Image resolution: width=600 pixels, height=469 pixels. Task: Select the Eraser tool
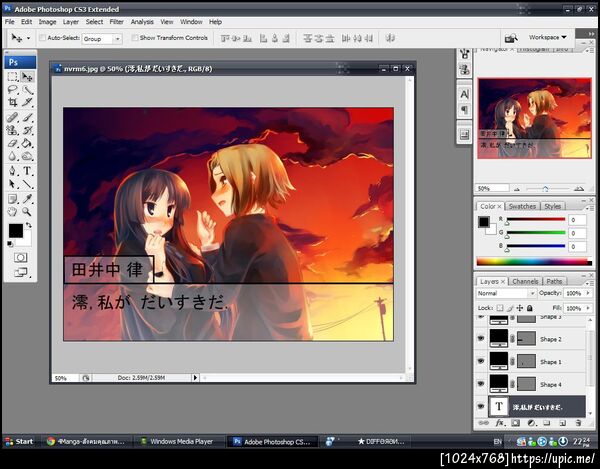coord(13,143)
